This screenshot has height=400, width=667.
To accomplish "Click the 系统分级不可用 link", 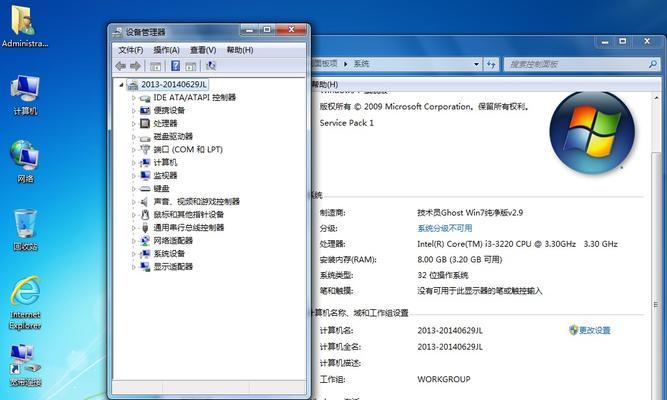I will 445,228.
